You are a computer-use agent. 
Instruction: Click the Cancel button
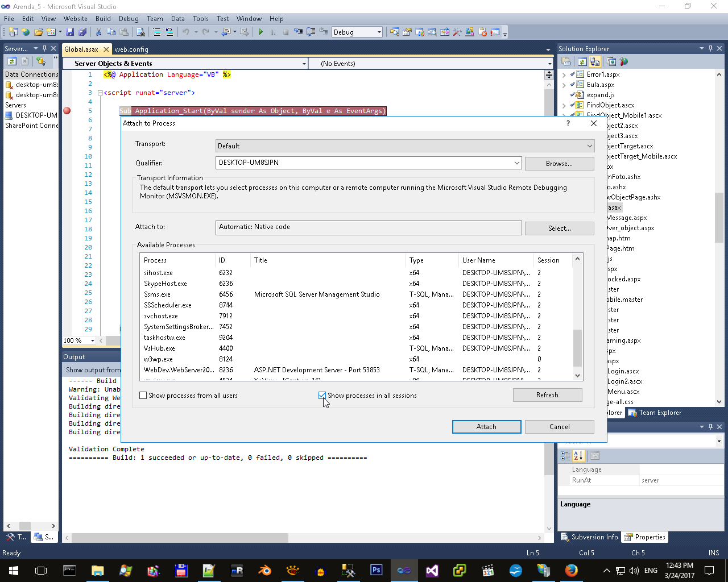[x=560, y=427]
